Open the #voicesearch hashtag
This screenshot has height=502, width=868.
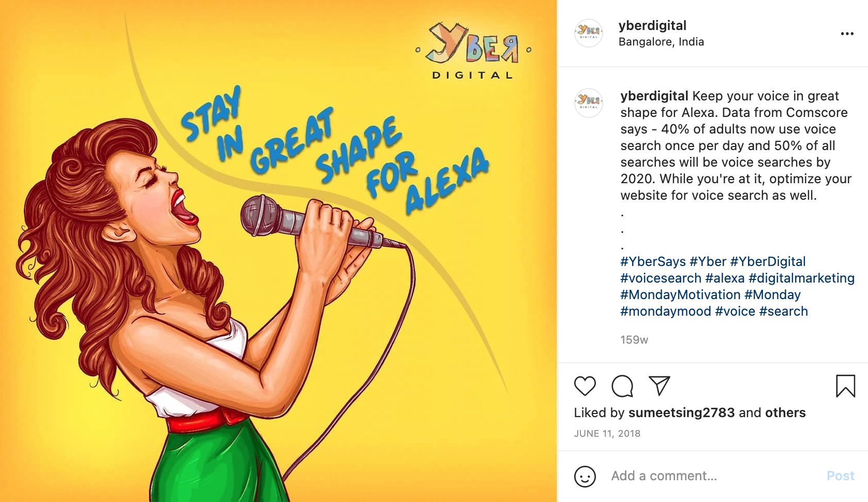[x=661, y=278]
